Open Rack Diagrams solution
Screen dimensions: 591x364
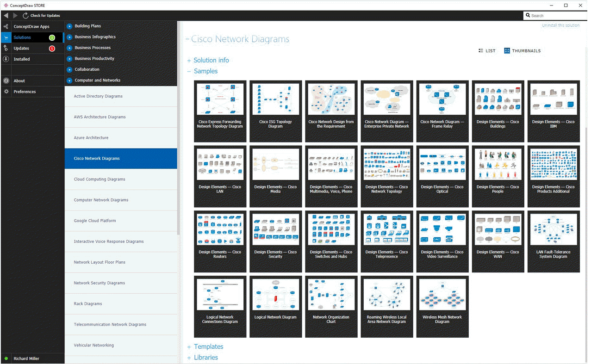[x=121, y=304]
